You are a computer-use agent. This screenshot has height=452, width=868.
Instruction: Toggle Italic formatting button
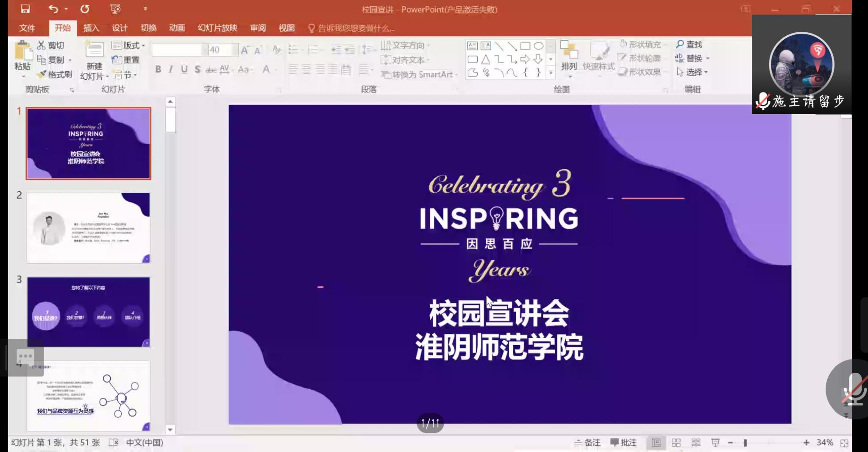point(171,69)
